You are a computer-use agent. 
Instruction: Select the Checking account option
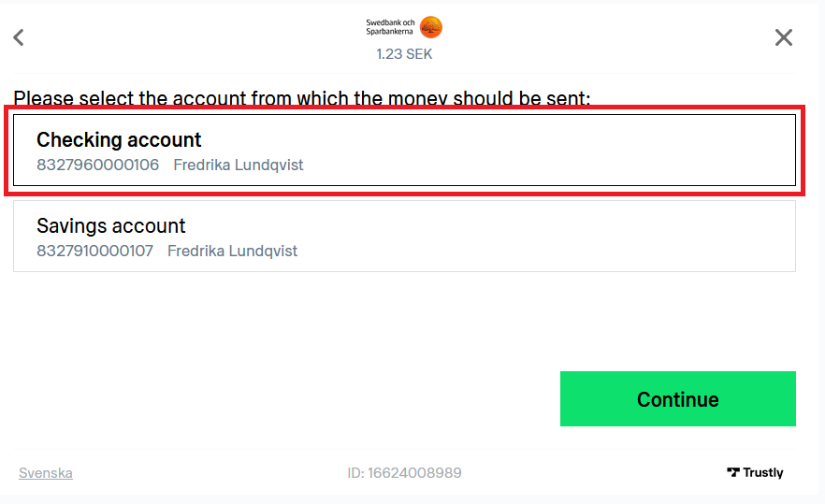(x=404, y=150)
